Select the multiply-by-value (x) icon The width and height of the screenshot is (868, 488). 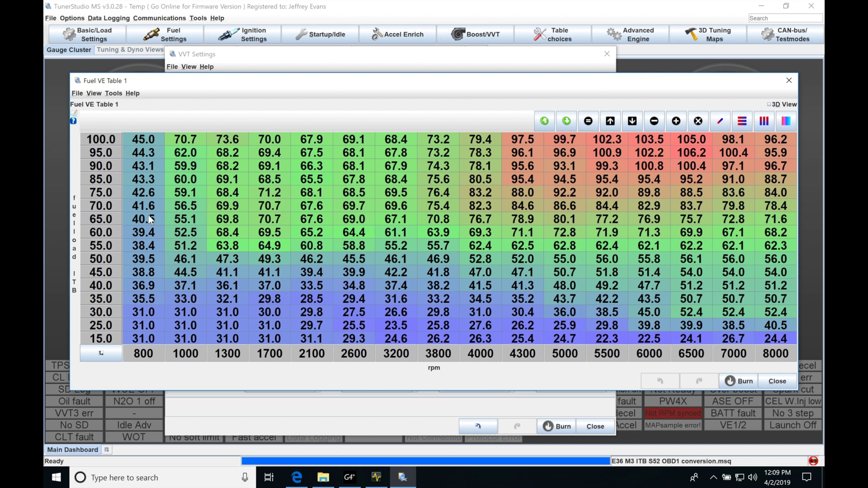(x=698, y=121)
